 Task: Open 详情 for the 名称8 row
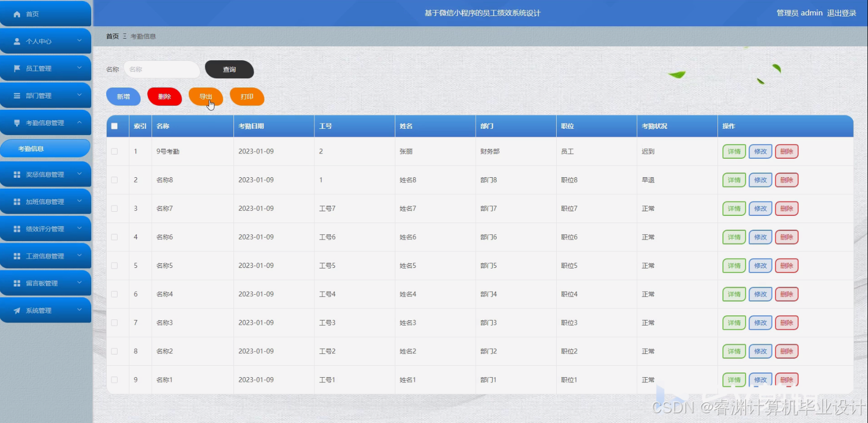pos(734,180)
